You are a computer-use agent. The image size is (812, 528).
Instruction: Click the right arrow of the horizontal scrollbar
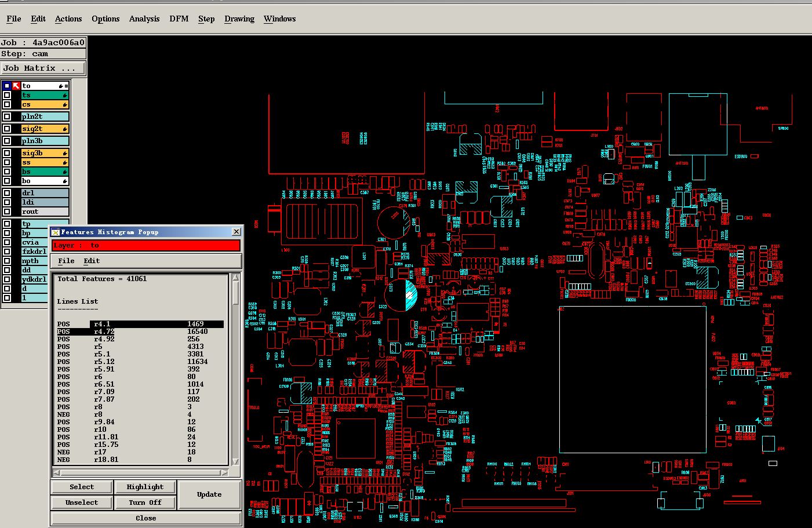click(x=225, y=472)
